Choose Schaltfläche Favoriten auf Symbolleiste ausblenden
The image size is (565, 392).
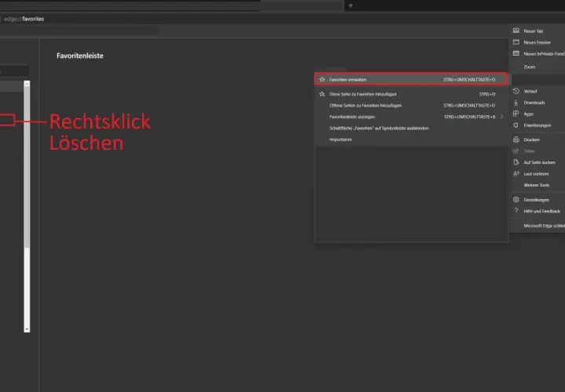coord(410,128)
